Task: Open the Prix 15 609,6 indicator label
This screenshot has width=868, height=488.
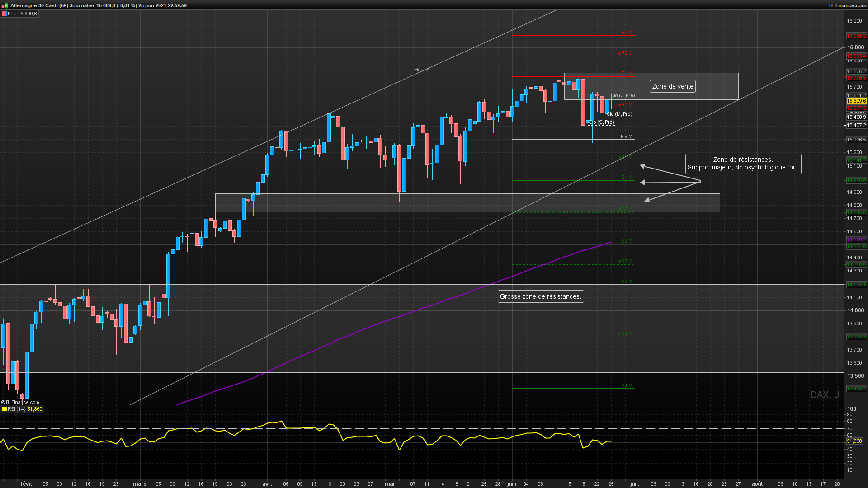Action: click(22, 14)
